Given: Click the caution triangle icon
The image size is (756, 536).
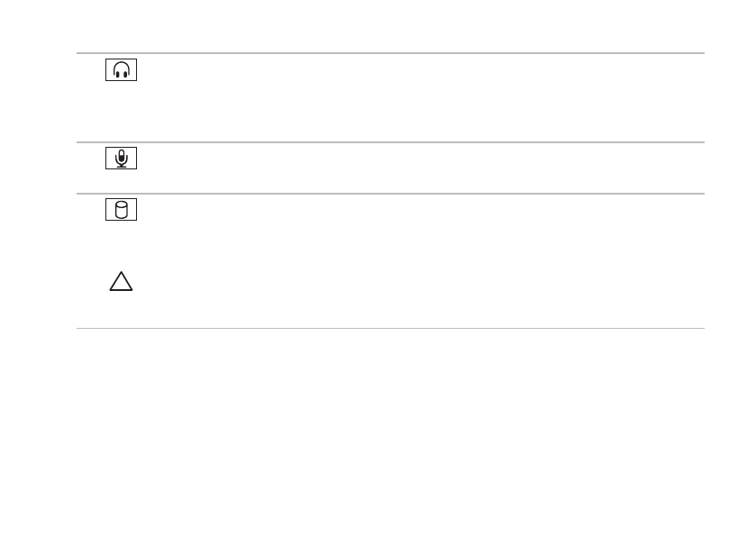Looking at the screenshot, I should (x=121, y=281).
